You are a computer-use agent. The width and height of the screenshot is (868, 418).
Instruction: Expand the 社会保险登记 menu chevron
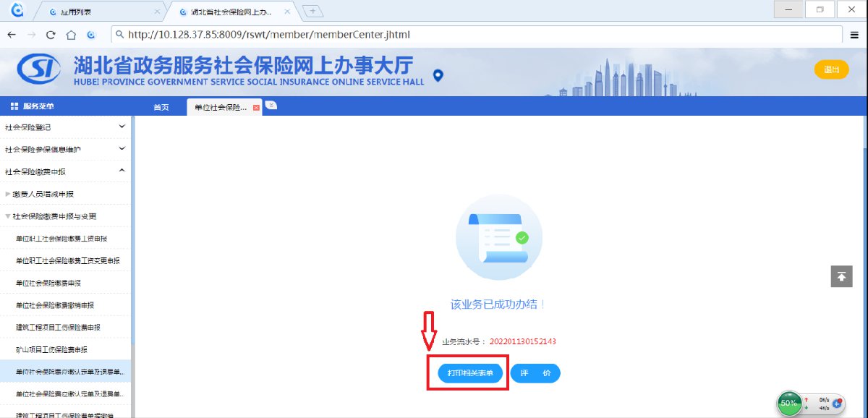tap(122, 127)
